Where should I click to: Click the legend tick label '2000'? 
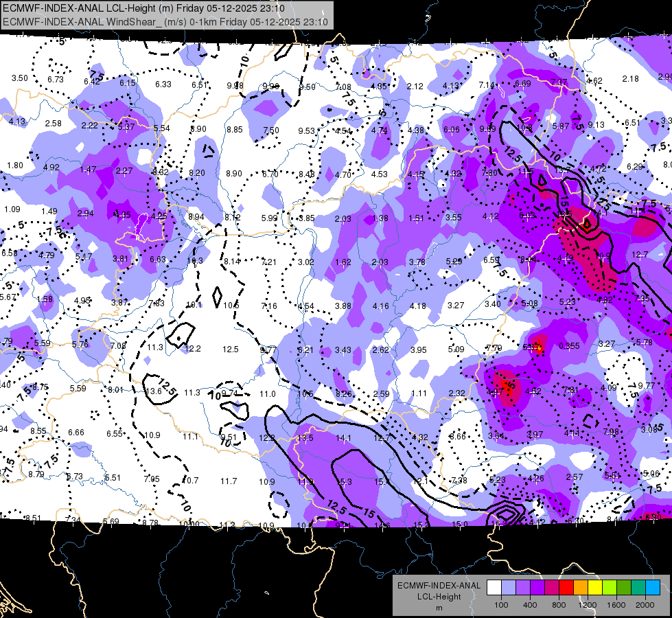click(645, 605)
